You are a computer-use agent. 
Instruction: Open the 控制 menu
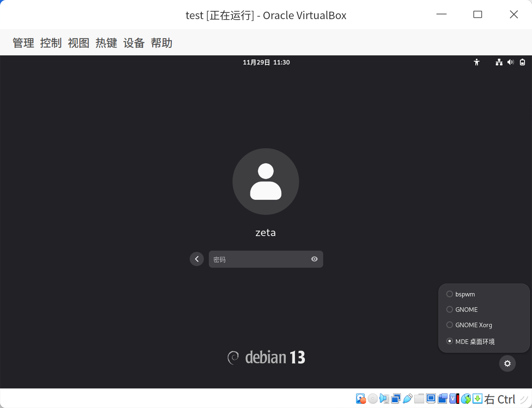coord(51,43)
